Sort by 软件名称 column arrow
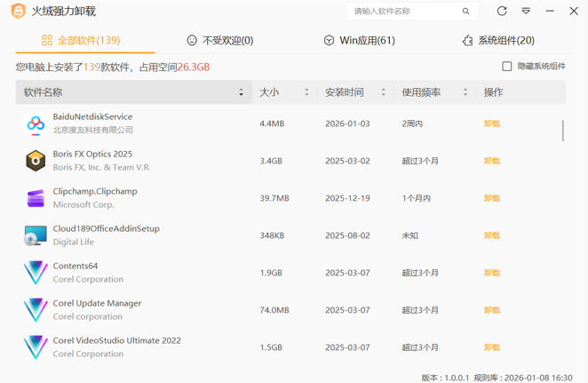The height and width of the screenshot is (383, 588). 241,92
